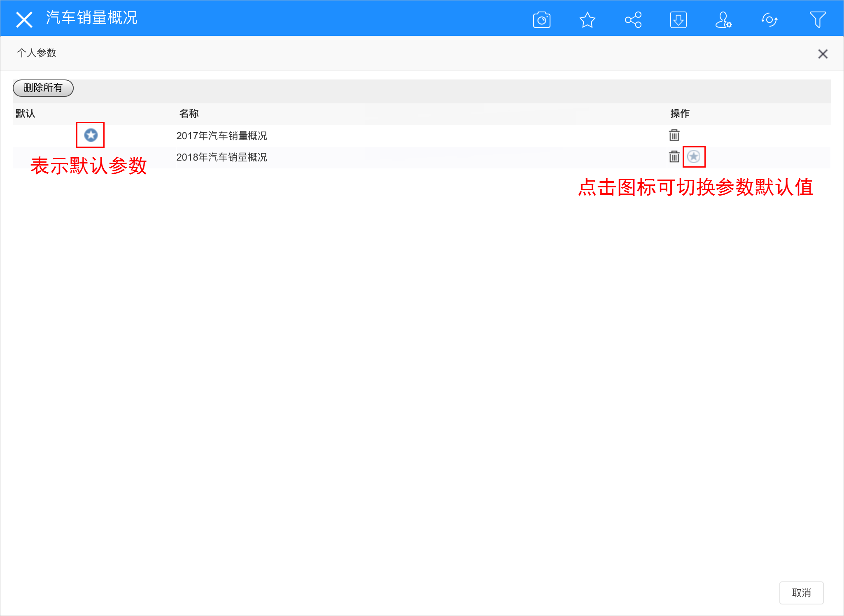Click the 个人参数 dialog title
844x616 pixels.
[36, 53]
